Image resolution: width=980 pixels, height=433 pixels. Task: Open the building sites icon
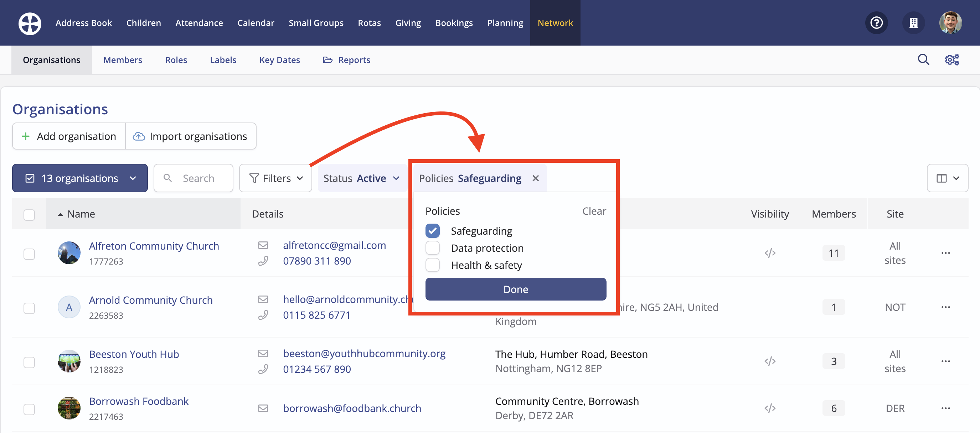[913, 23]
